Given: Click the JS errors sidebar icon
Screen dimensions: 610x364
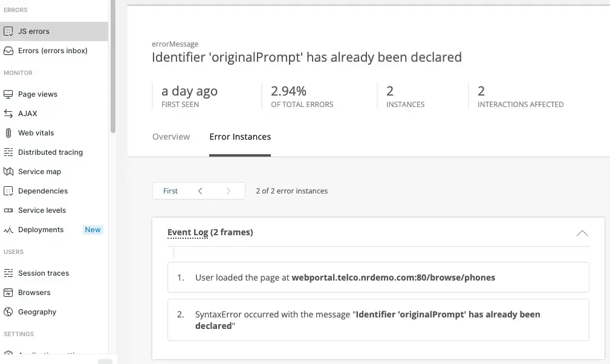Looking at the screenshot, I should tap(8, 31).
